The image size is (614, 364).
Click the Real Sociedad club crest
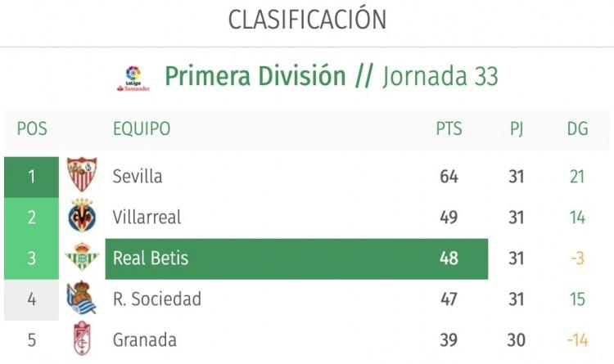tap(82, 299)
